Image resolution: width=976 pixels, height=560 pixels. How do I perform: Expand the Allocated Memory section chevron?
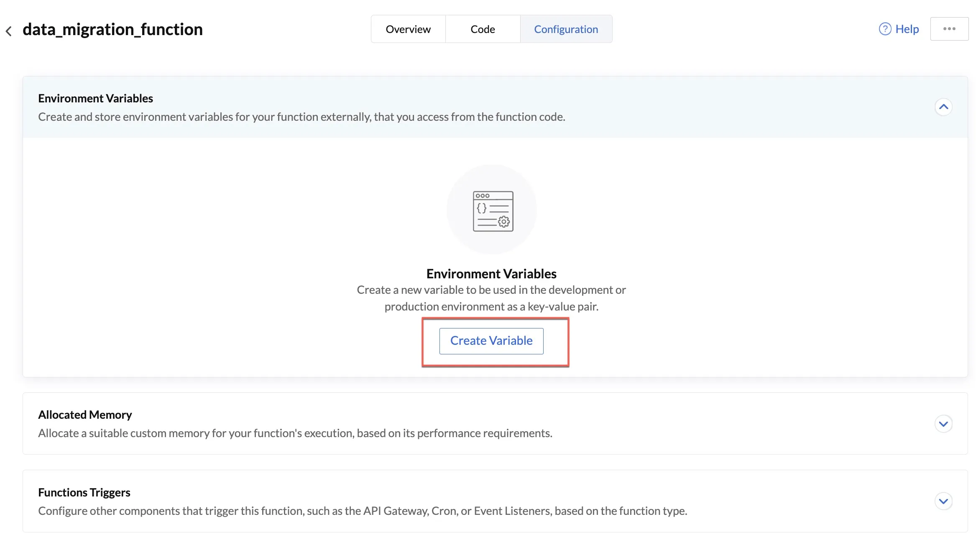[943, 424]
